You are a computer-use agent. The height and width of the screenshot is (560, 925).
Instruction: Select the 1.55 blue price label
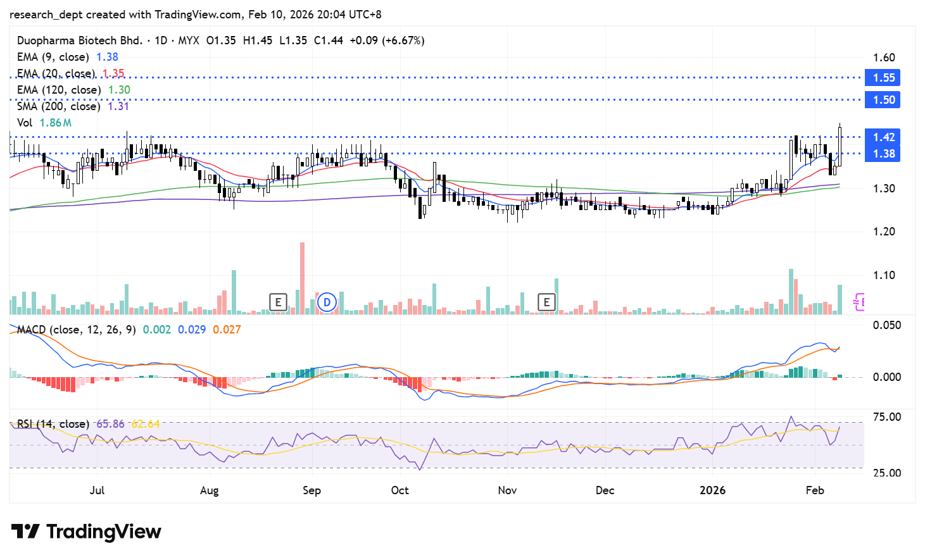click(x=883, y=78)
